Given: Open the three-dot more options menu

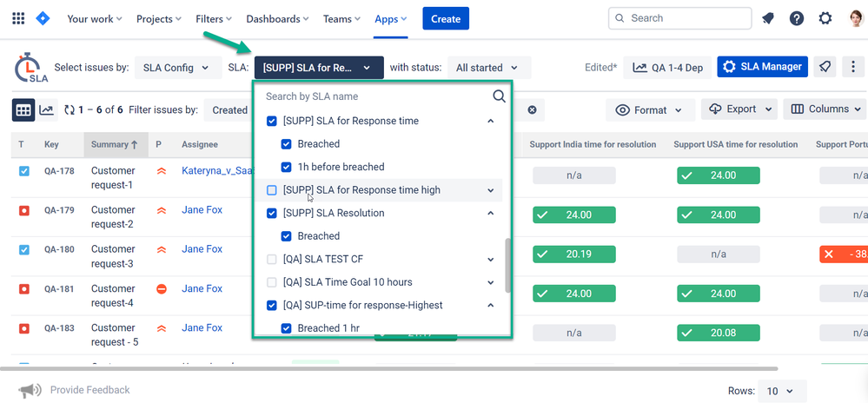Looking at the screenshot, I should tap(853, 67).
